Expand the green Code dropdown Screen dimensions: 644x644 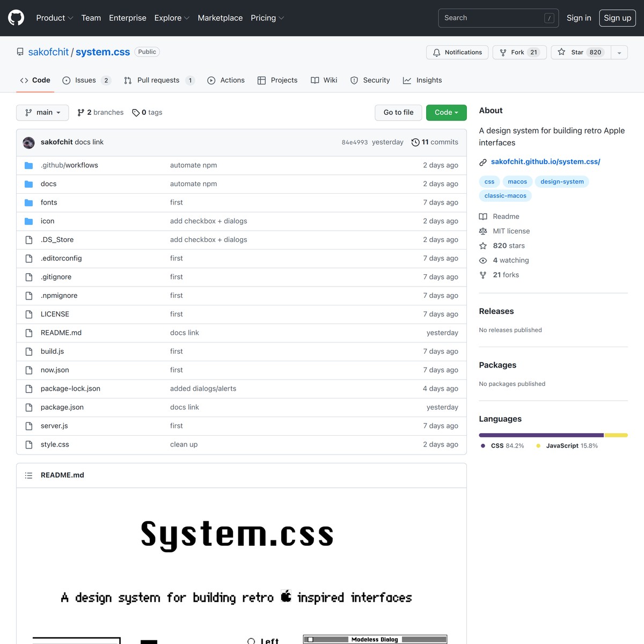point(446,112)
